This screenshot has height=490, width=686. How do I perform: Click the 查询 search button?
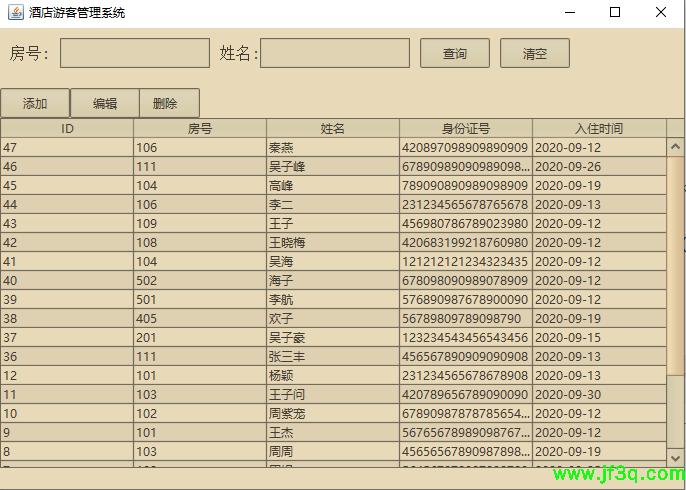[455, 53]
